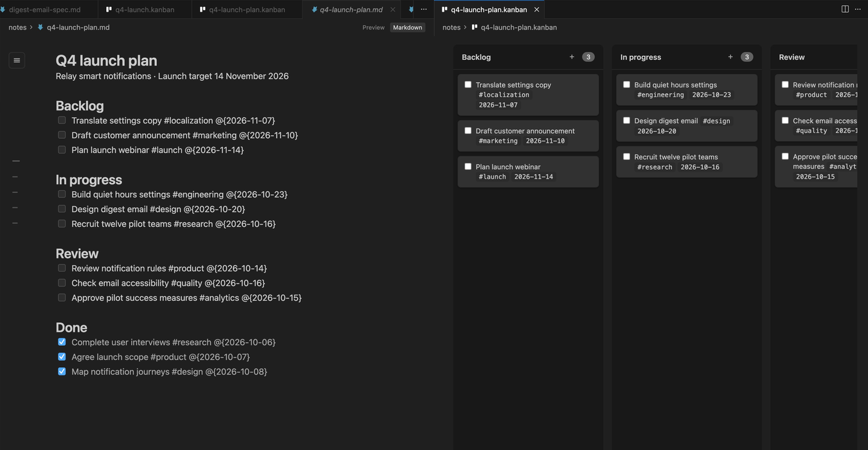
Task: Click #research tag on Recruit twelve pilot teams card
Action: 655,167
